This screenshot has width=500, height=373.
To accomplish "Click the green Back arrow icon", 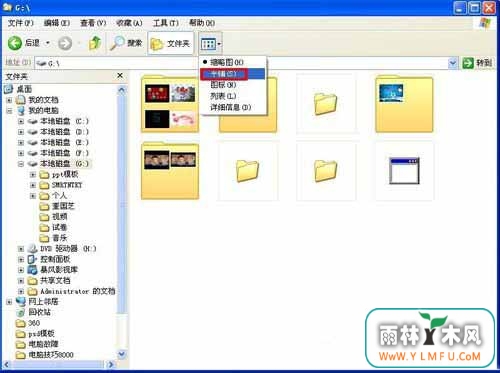I will pos(15,43).
